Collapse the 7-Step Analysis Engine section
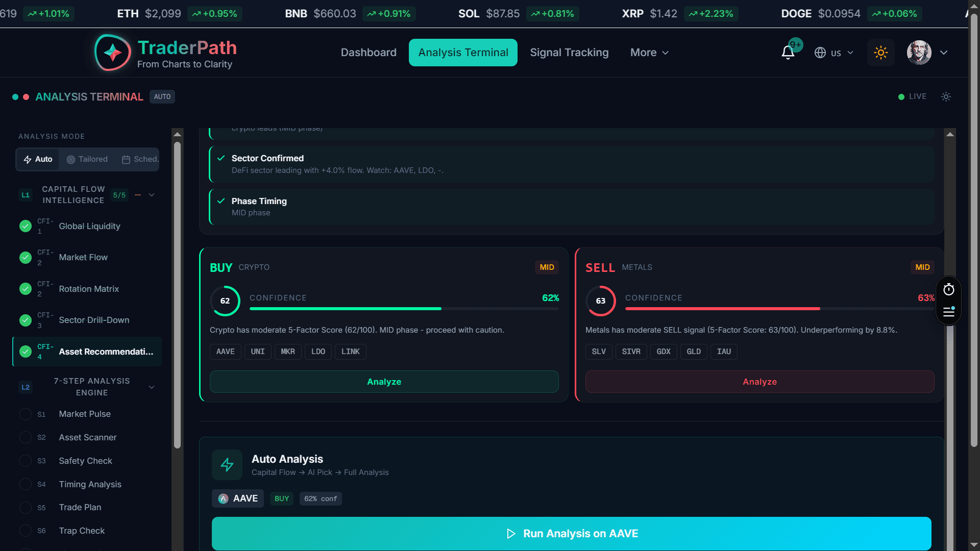 (x=152, y=387)
